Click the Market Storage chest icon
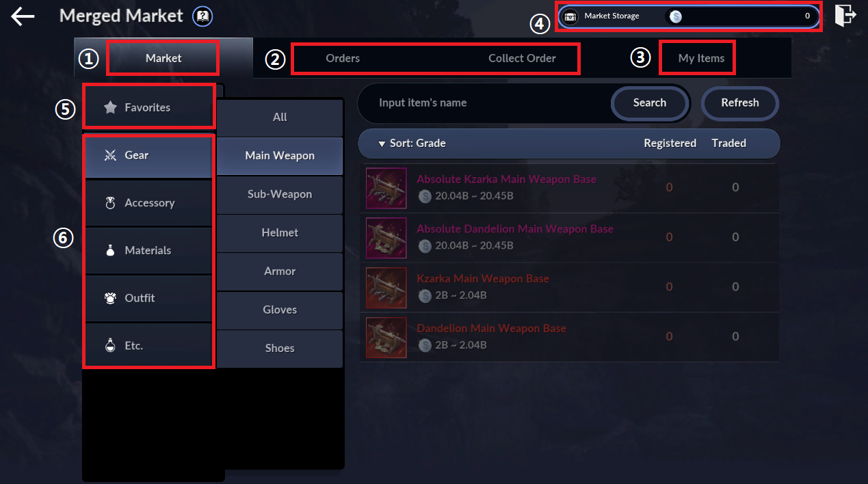The height and width of the screenshot is (484, 868). [x=571, y=16]
